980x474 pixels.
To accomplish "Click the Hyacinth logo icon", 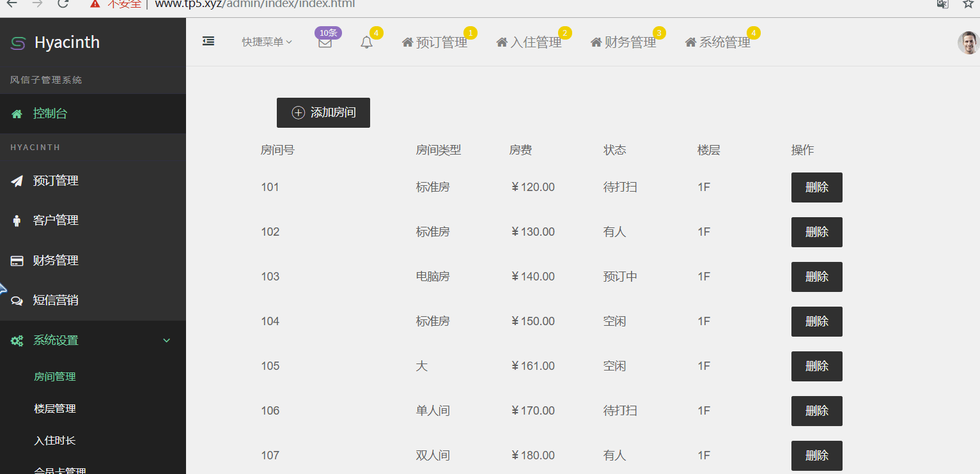I will pos(19,43).
